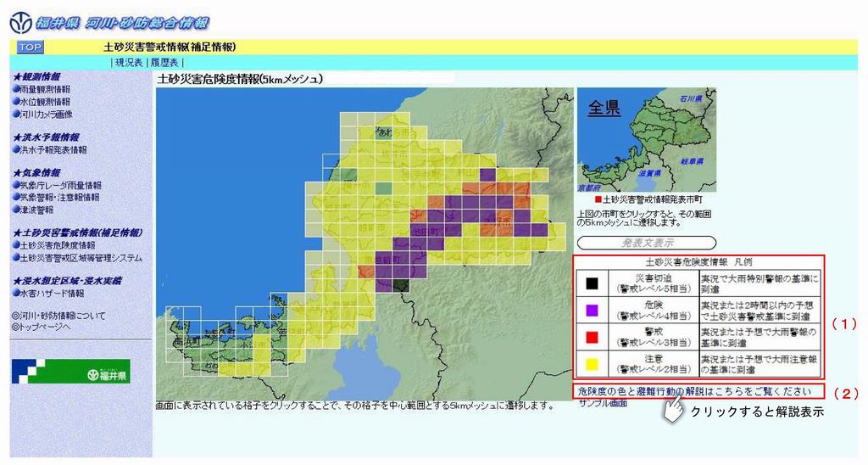The height and width of the screenshot is (465, 868).
Task: Open 洪水予報発表情報 link
Action: coord(53,149)
